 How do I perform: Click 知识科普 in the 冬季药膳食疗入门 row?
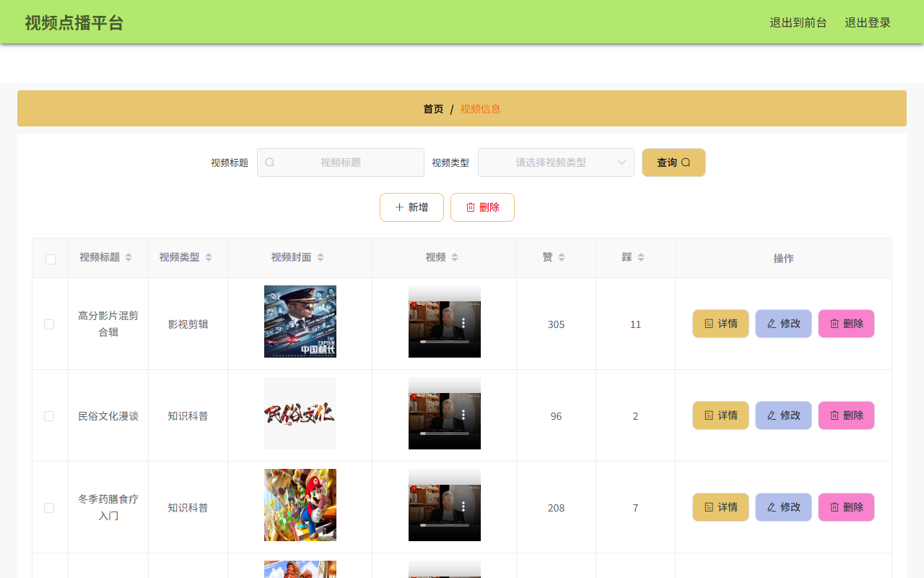pyautogui.click(x=188, y=508)
